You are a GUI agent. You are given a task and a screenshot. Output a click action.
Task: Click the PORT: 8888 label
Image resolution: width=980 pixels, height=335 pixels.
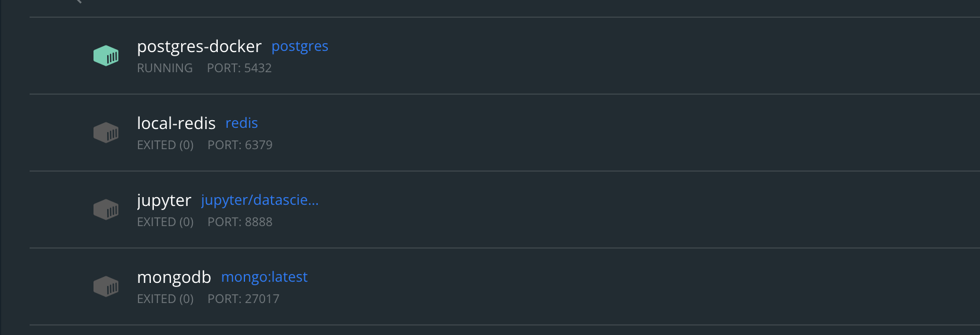(x=240, y=222)
